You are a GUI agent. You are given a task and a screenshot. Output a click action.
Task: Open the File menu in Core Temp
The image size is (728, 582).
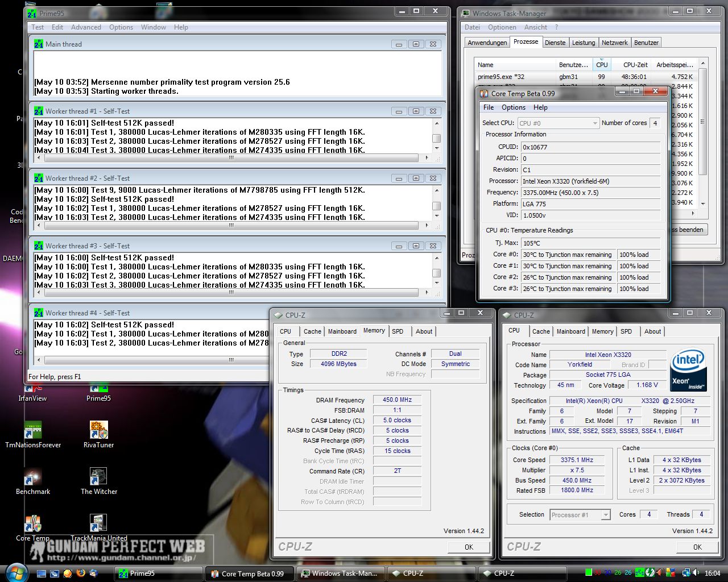click(x=489, y=107)
